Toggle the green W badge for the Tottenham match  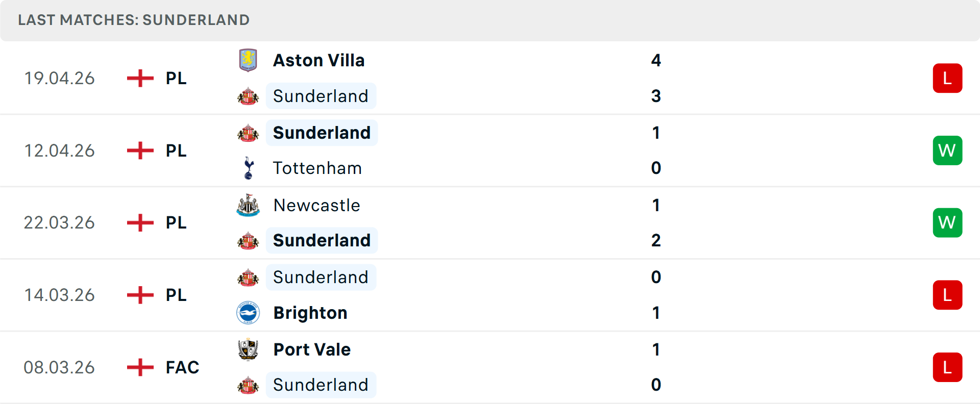[947, 150]
